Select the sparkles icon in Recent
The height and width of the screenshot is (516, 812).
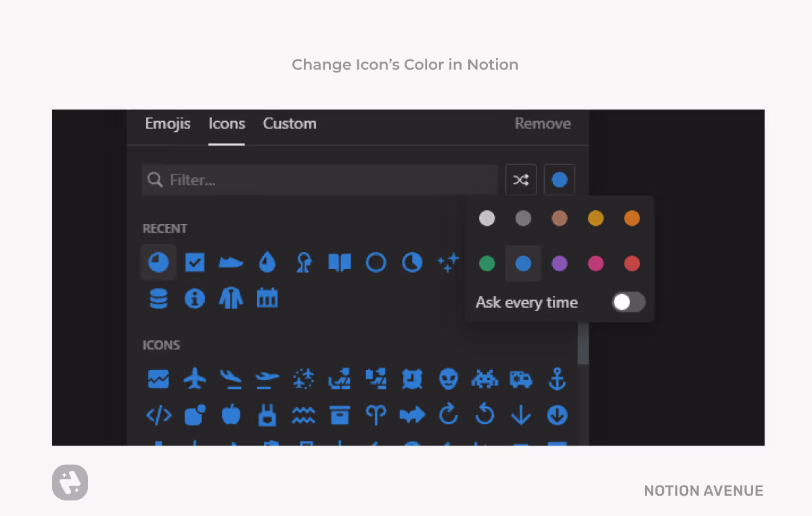tap(448, 262)
